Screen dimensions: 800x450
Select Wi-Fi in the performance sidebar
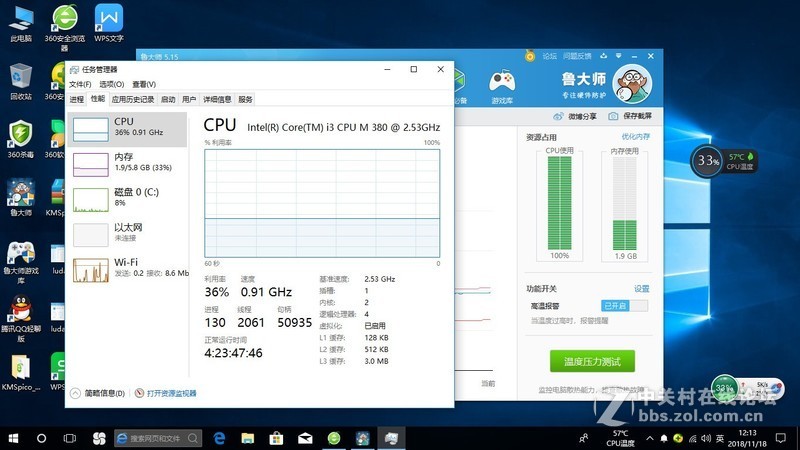pos(128,270)
